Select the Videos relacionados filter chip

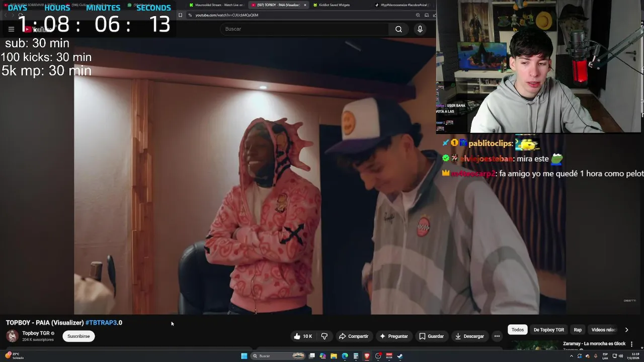[603, 330]
